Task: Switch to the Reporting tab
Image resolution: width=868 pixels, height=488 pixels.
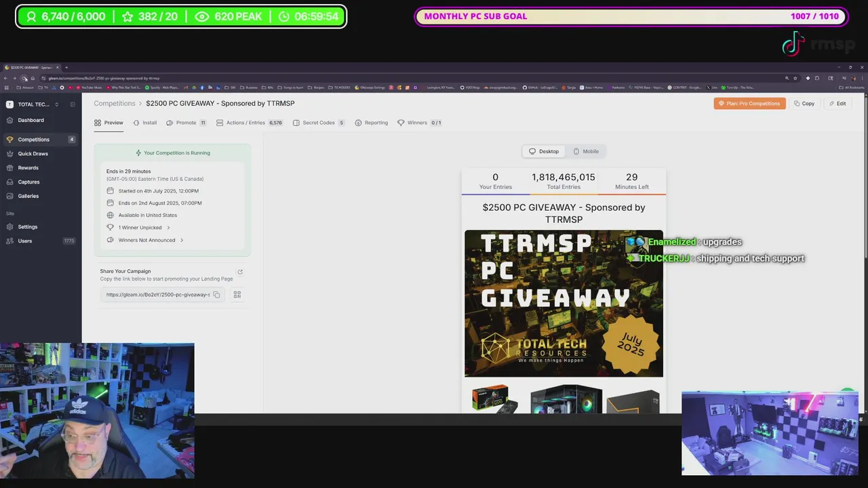Action: pyautogui.click(x=372, y=123)
